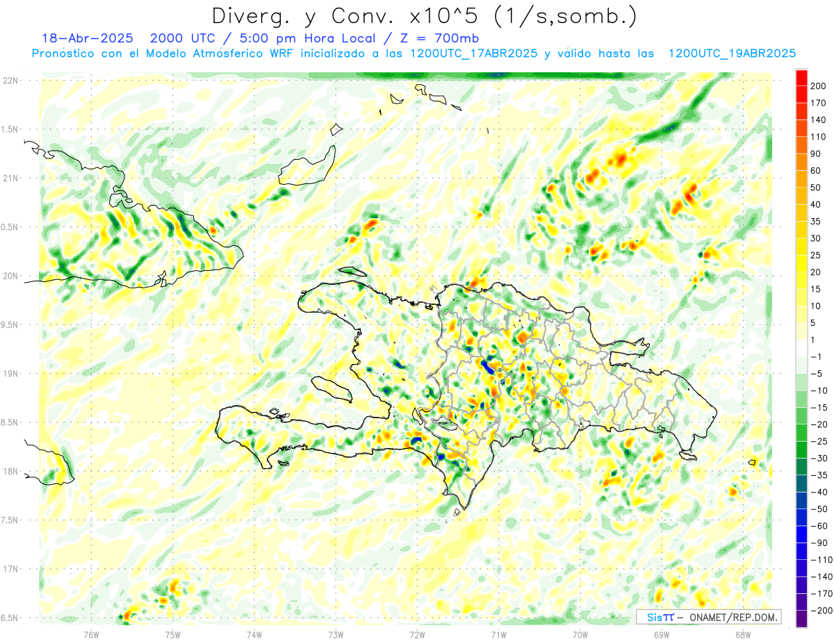Click the latitude label "20N"

coord(10,276)
